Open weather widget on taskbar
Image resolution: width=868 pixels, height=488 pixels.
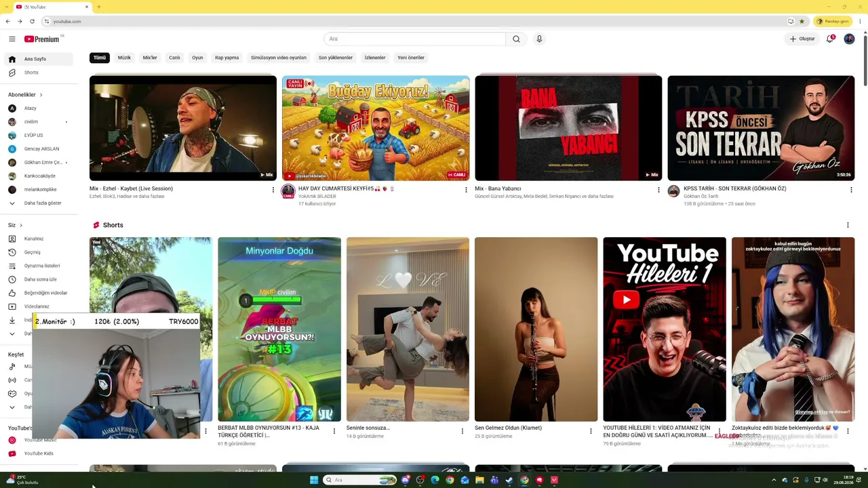pos(22,480)
